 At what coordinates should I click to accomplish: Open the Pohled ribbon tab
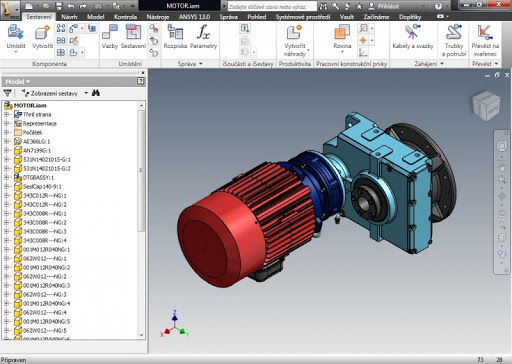(x=257, y=17)
